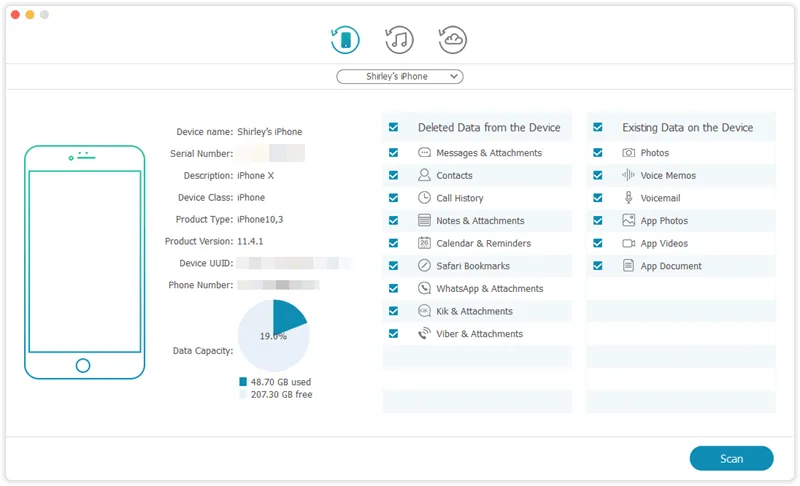Click the Voicemail microphone icon
800x486 pixels.
(629, 198)
